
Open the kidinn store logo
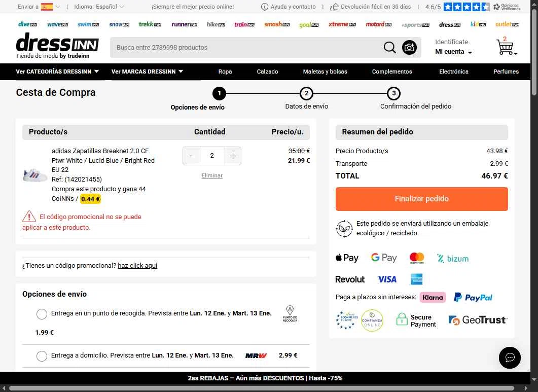coord(478,24)
